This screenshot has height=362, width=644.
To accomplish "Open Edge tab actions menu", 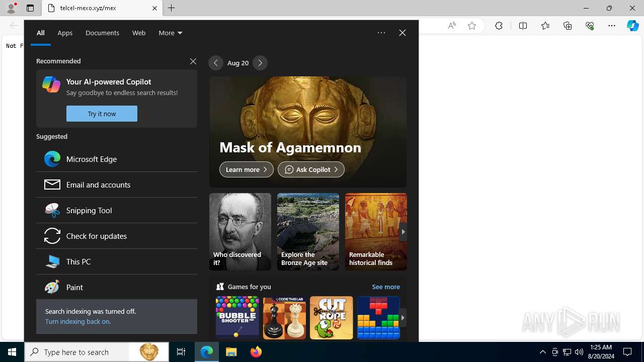I will coord(30,8).
